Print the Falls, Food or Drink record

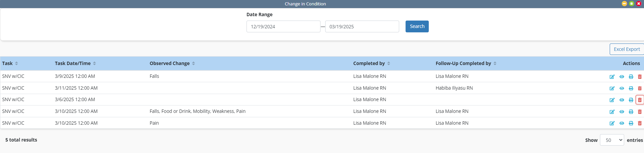click(x=631, y=112)
